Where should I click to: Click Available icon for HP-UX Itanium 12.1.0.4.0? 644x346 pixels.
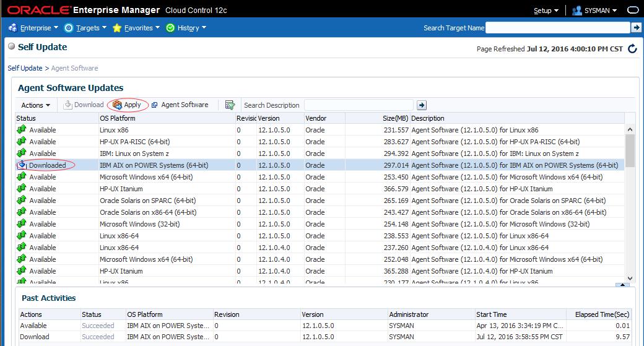(x=21, y=271)
